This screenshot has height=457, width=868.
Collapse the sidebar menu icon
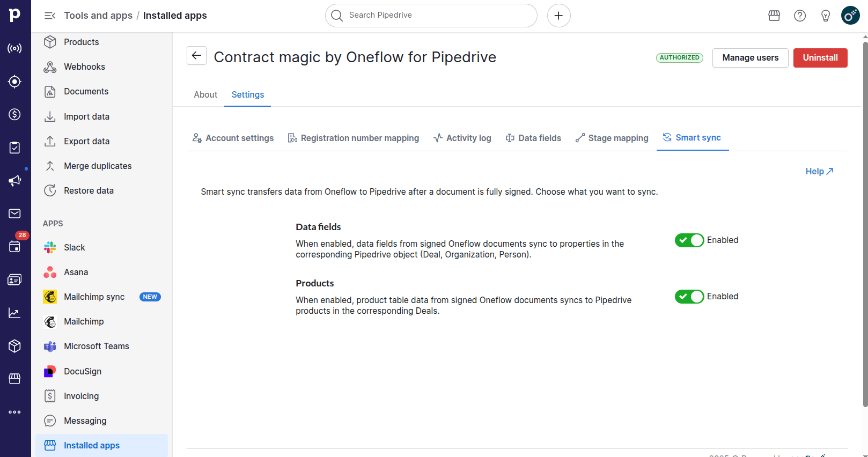50,16
